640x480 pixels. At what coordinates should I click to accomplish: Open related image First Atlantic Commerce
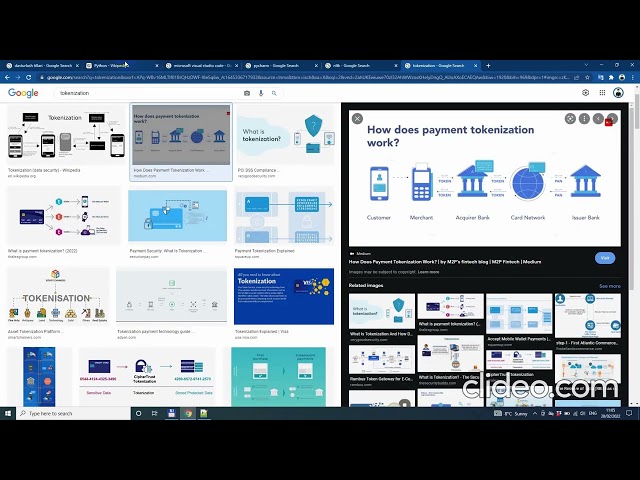pyautogui.click(x=588, y=316)
